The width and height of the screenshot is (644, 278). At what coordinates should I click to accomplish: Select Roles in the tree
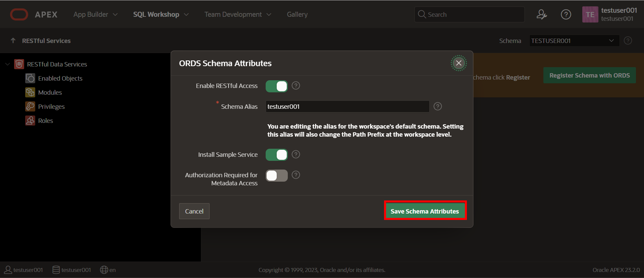tap(46, 121)
